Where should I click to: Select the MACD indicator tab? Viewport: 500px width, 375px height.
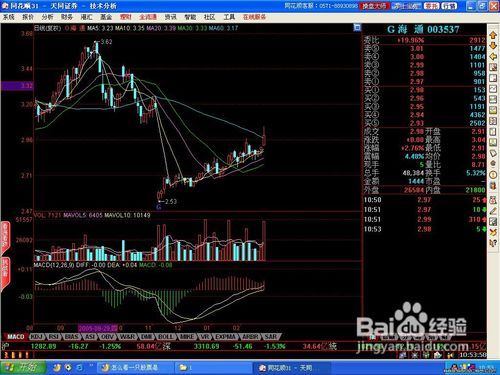(x=15, y=337)
